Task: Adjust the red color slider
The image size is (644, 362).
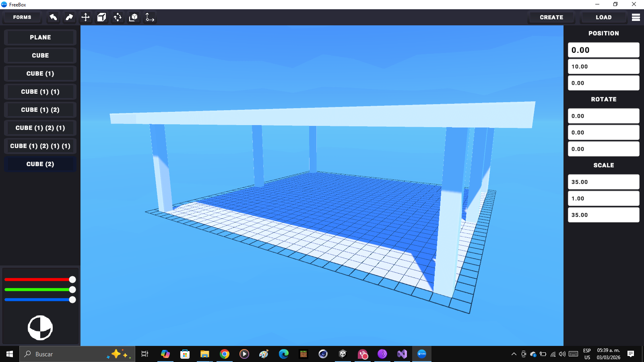Action: click(40, 280)
